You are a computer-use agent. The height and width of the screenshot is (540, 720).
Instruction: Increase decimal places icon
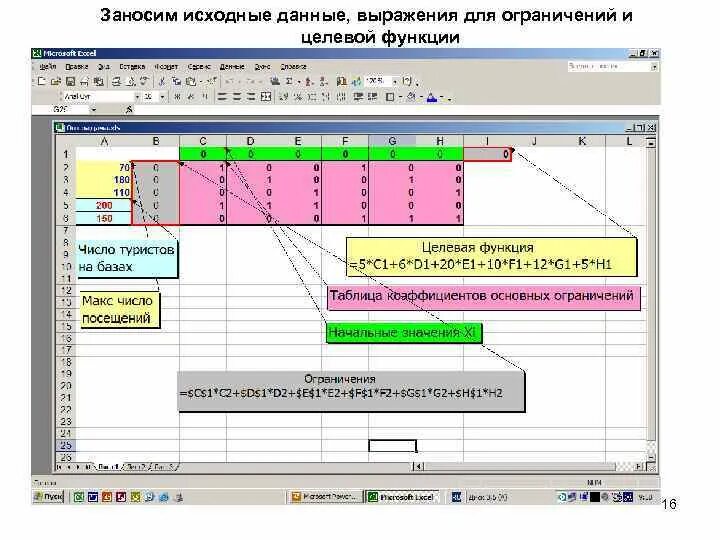(x=326, y=97)
